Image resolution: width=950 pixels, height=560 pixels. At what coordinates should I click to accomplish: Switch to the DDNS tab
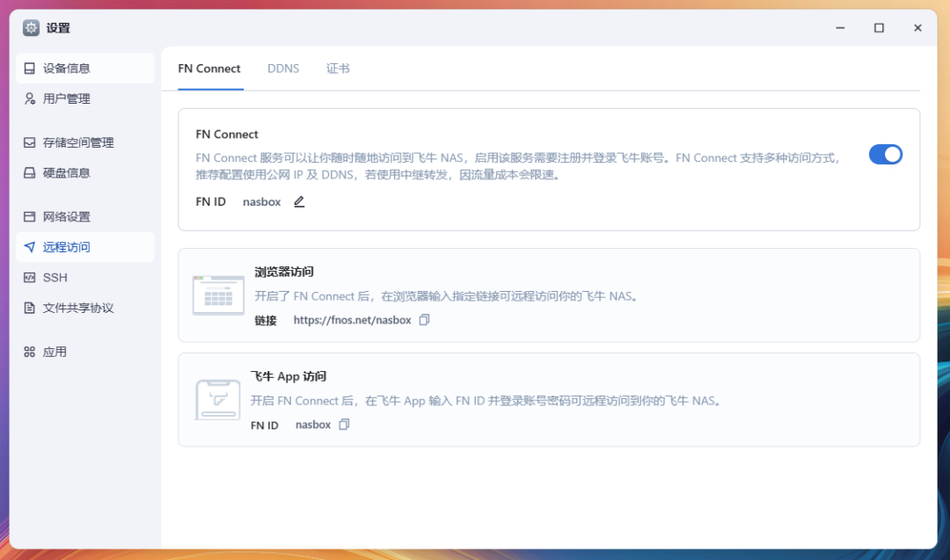(283, 69)
